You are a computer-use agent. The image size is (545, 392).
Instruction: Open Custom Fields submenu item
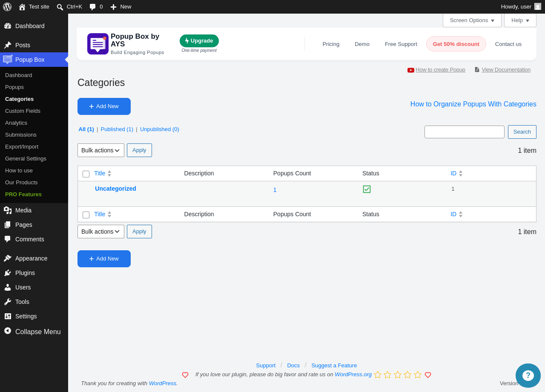tap(23, 111)
